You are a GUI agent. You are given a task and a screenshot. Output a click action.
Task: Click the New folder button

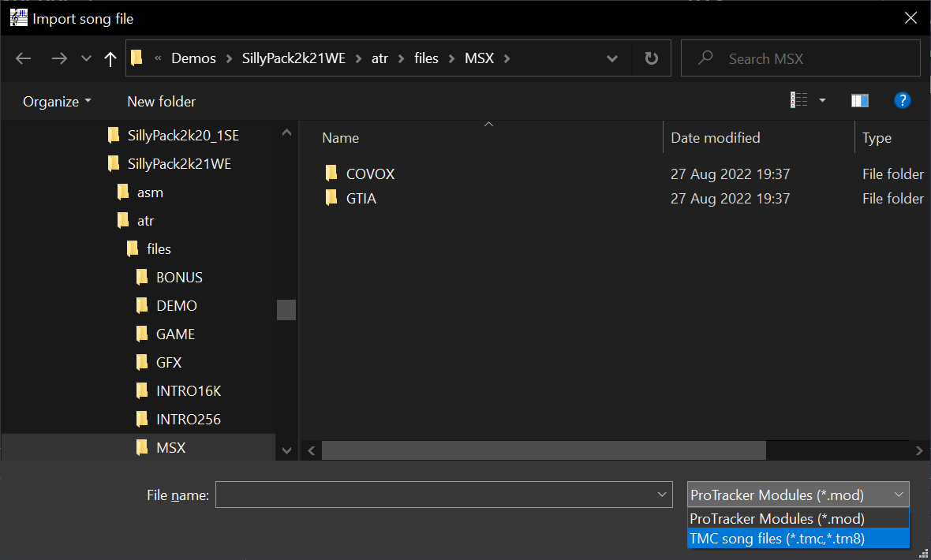point(161,101)
